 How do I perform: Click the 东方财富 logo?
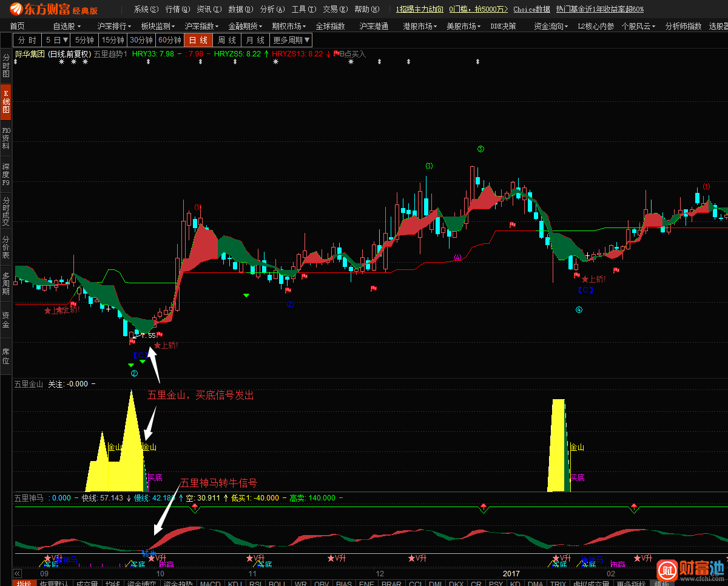tap(54, 9)
